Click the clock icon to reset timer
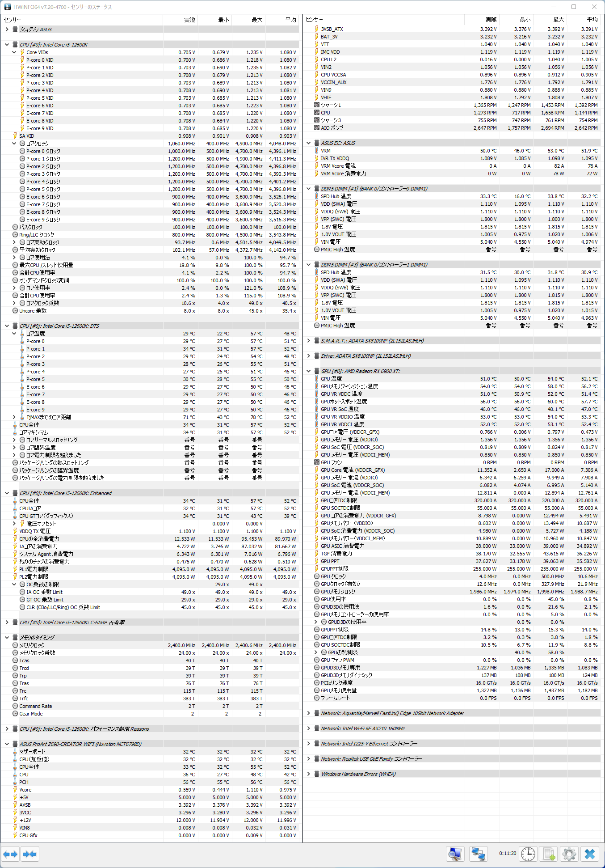The height and width of the screenshot is (868, 605). (x=528, y=854)
